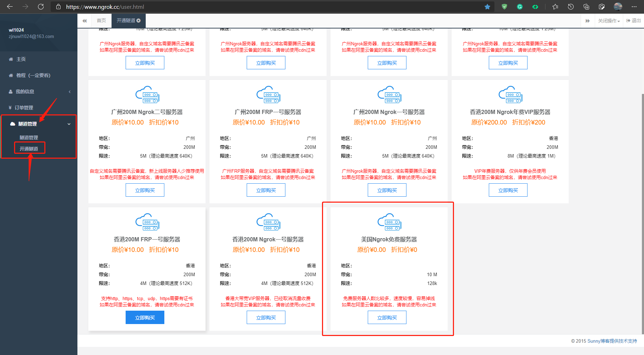The height and width of the screenshot is (355, 644).
Task: Open 教程 (一定要看) in sidebar
Action: pyautogui.click(x=39, y=75)
